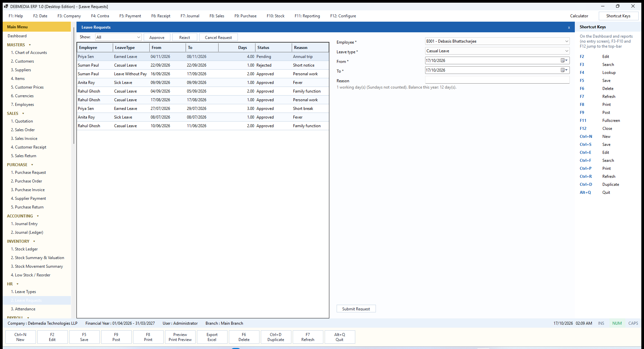Open the From date calendar picker
Screen dimensions: 644x349
tap(564, 61)
